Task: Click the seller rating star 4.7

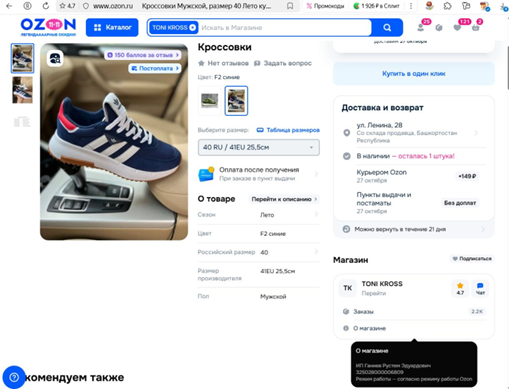Action: point(460,288)
